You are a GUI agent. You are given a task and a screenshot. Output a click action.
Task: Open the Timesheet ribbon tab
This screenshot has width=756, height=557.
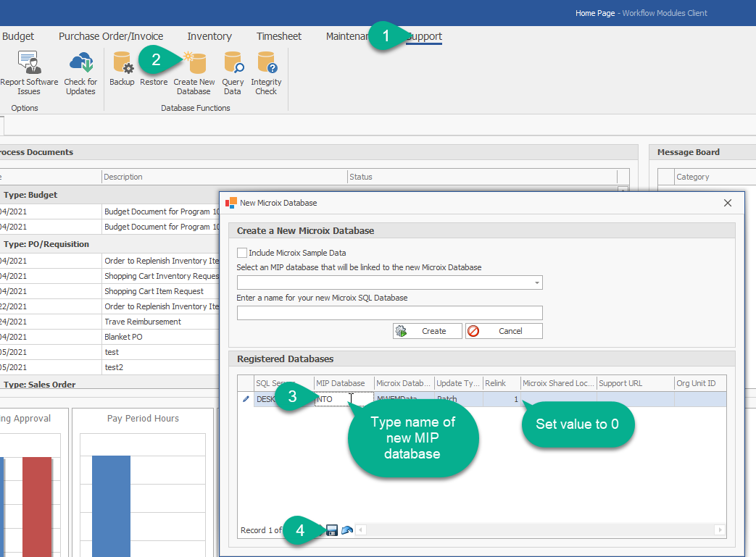click(x=279, y=36)
